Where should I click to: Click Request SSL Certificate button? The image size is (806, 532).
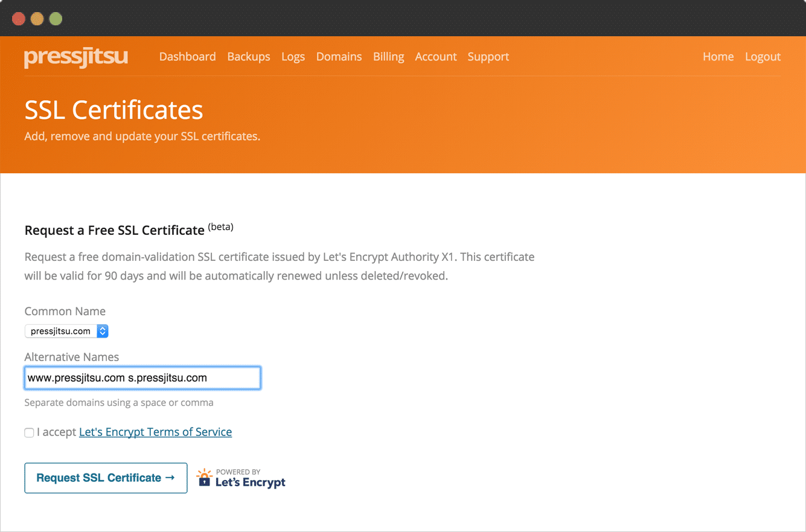point(106,478)
